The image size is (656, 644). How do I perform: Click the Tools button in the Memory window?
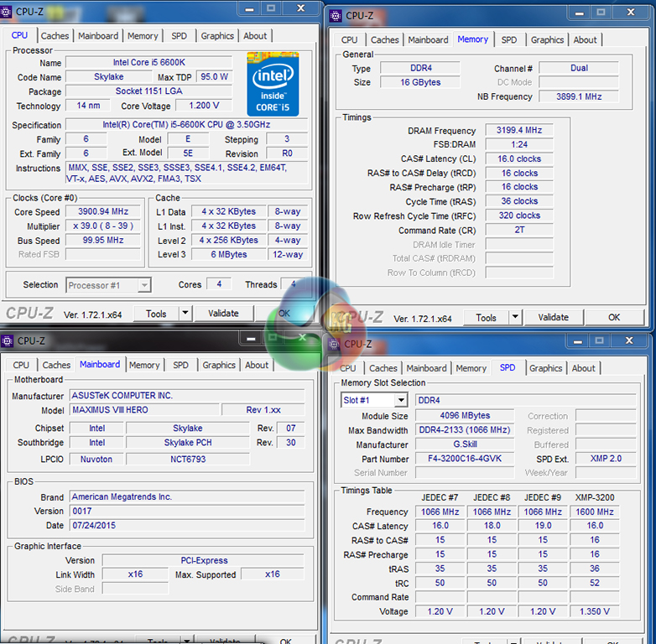coord(486,318)
